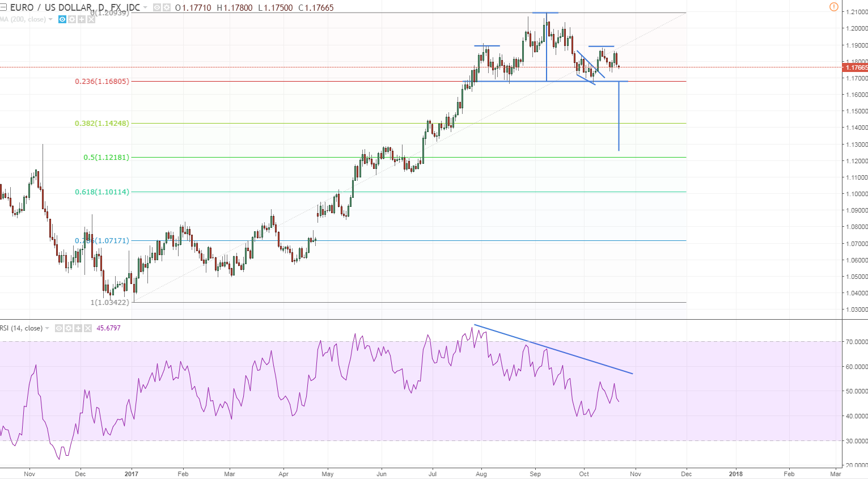Viewport: 868px width, 479px height.
Task: Click the 2018 label on time axis
Action: (735, 474)
